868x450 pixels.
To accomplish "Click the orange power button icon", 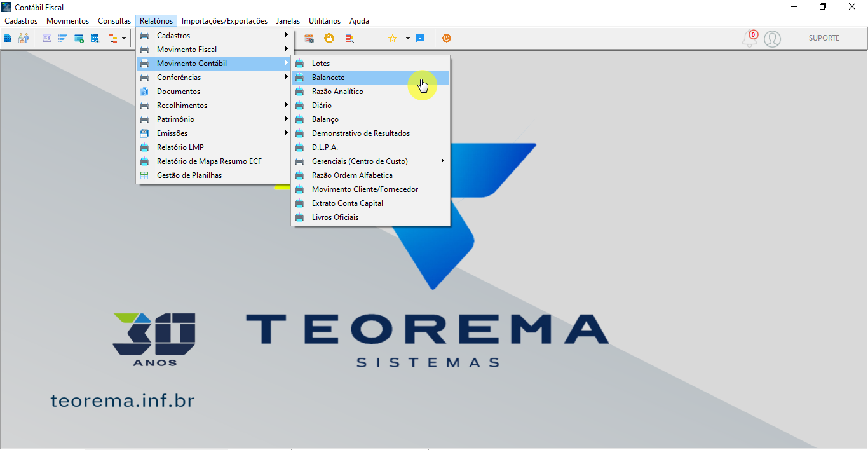I will [x=447, y=38].
